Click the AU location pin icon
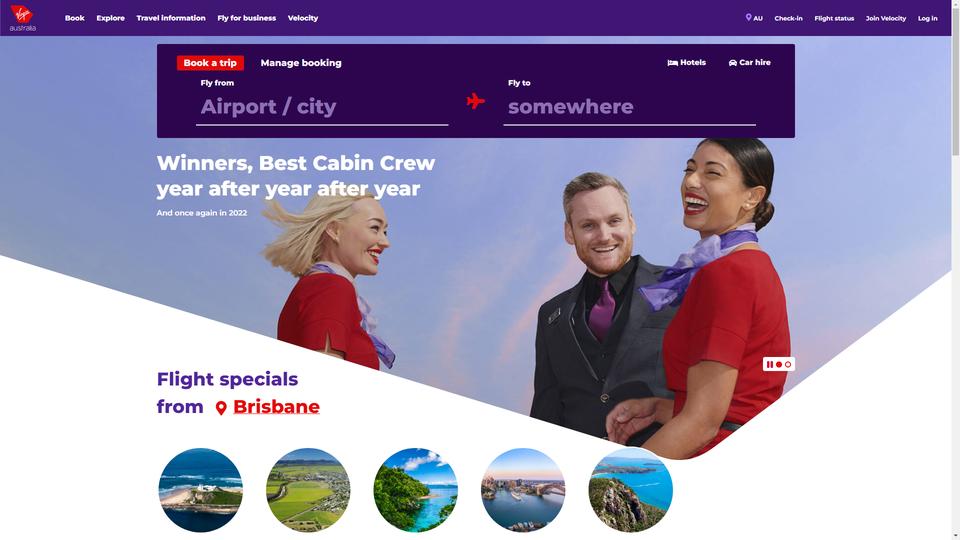The image size is (960, 540). point(748,18)
